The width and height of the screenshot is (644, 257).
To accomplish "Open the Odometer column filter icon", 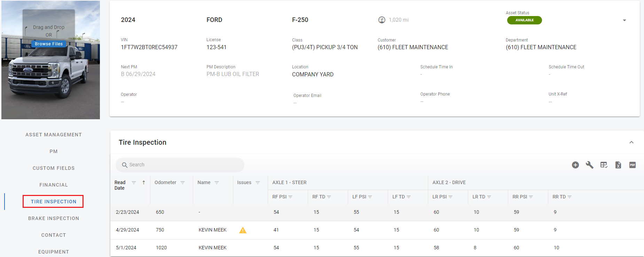I will click(182, 183).
